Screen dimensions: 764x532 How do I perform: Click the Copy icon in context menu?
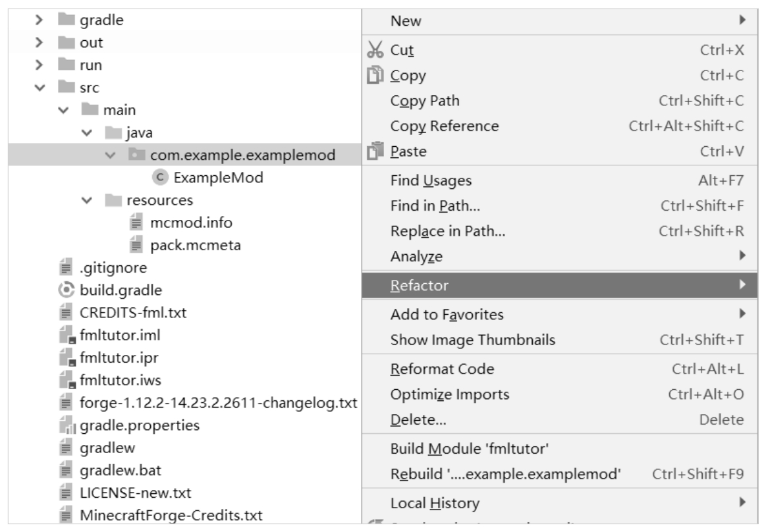click(x=375, y=76)
